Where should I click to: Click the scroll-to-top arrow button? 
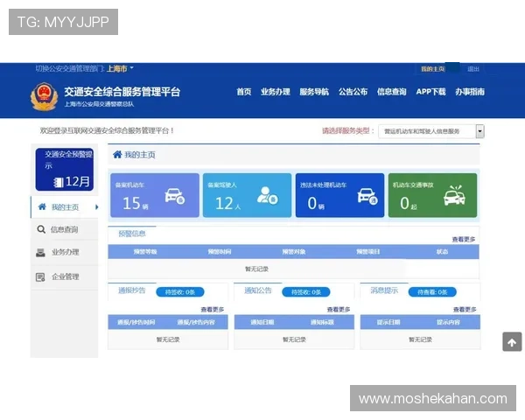pos(512,341)
